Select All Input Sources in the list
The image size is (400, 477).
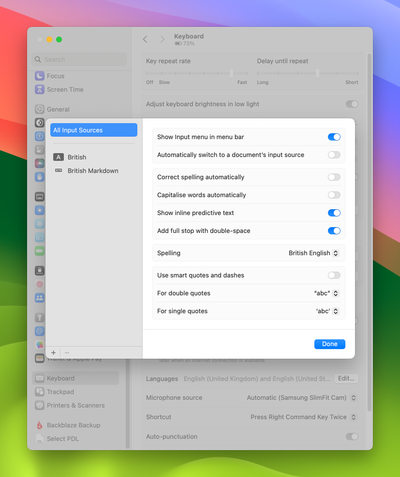point(94,130)
